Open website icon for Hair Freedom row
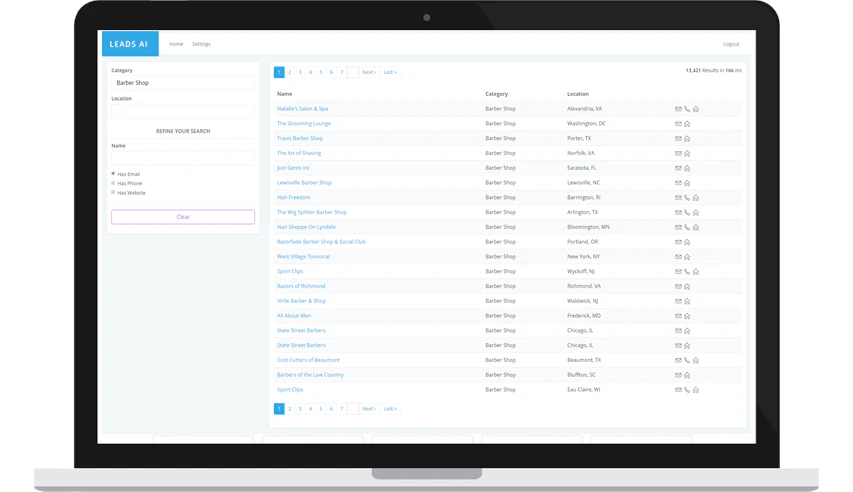The width and height of the screenshot is (853, 492). pos(696,198)
